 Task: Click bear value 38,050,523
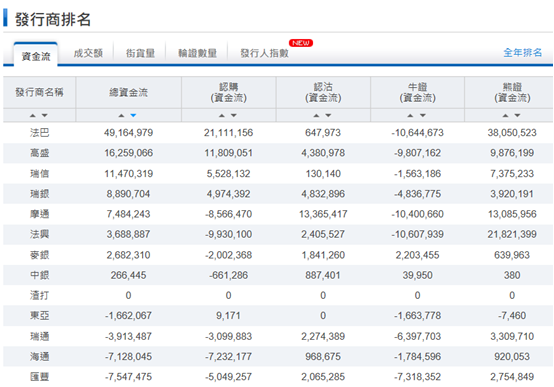click(512, 133)
